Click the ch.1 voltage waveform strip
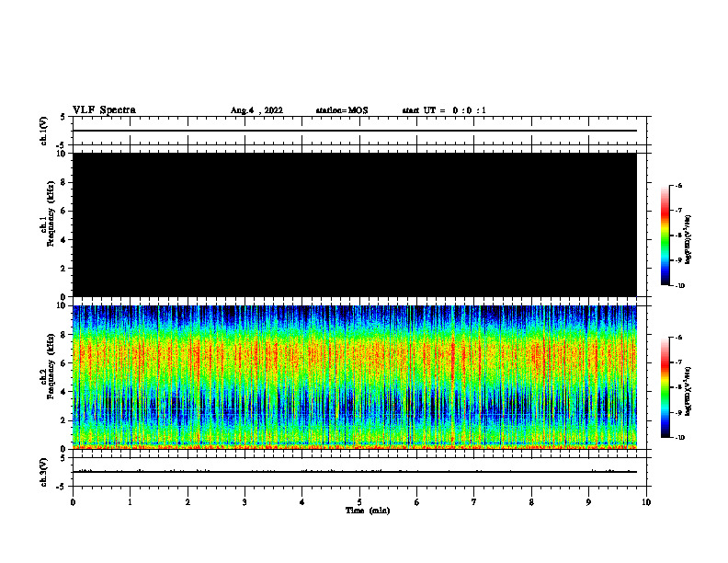728x563 pixels. point(359,131)
